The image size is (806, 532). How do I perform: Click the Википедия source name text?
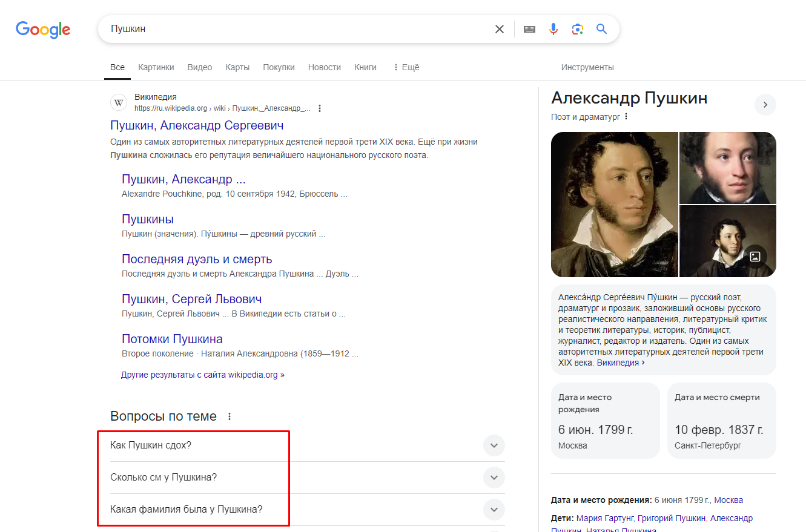click(x=156, y=97)
